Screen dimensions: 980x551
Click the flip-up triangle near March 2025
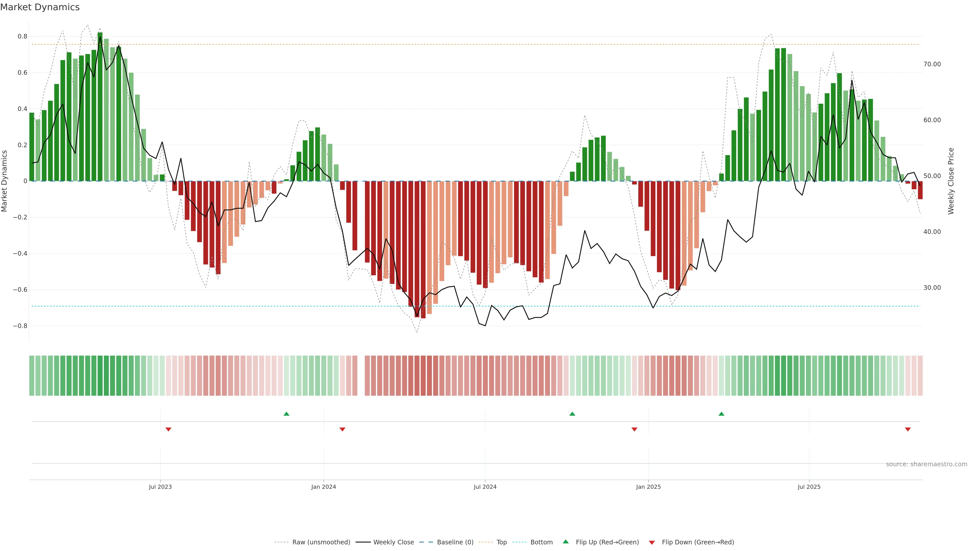(x=721, y=414)
